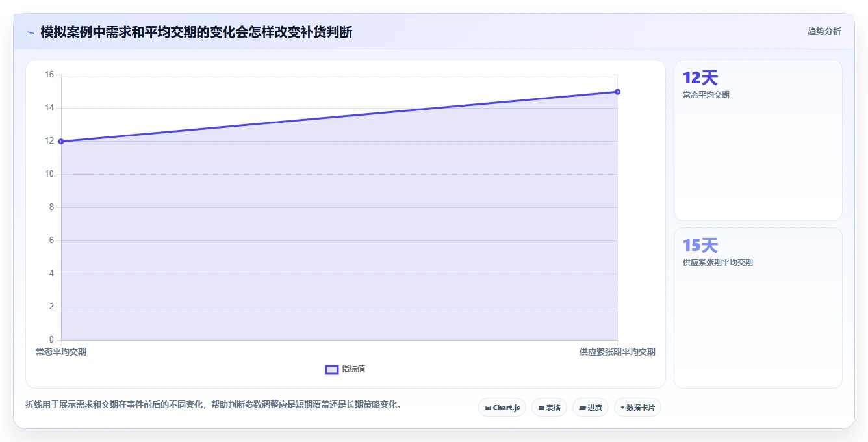Select the 进度 tag
This screenshot has width=868, height=442.
coord(590,408)
